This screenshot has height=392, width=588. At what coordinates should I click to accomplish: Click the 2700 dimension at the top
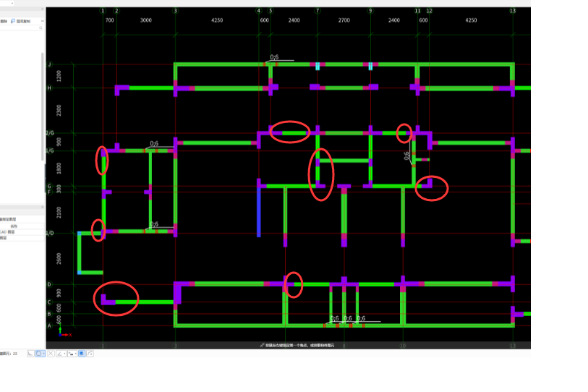344,20
